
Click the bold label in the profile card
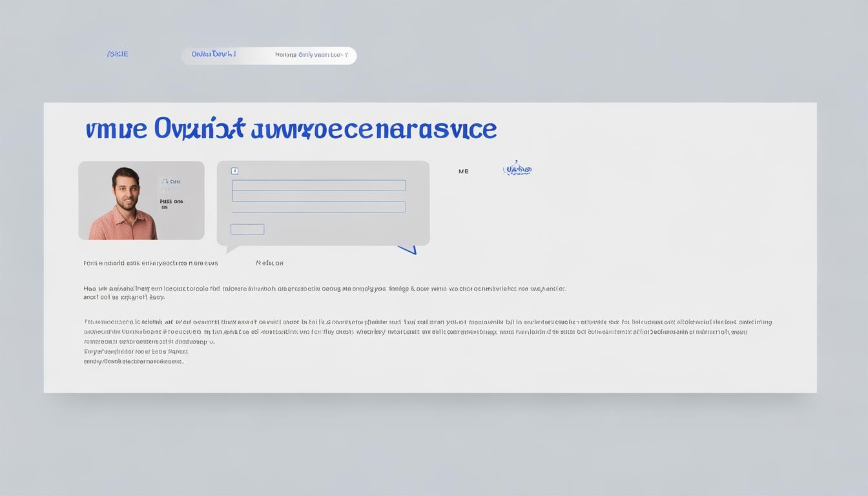point(171,201)
